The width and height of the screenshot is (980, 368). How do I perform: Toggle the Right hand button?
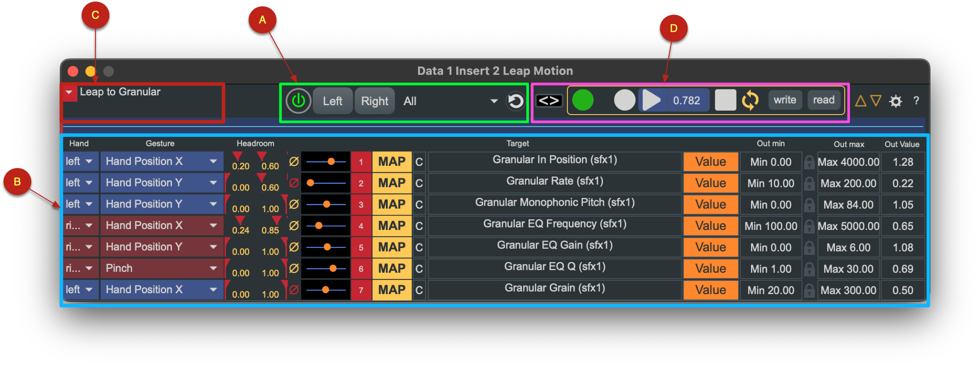click(x=374, y=101)
